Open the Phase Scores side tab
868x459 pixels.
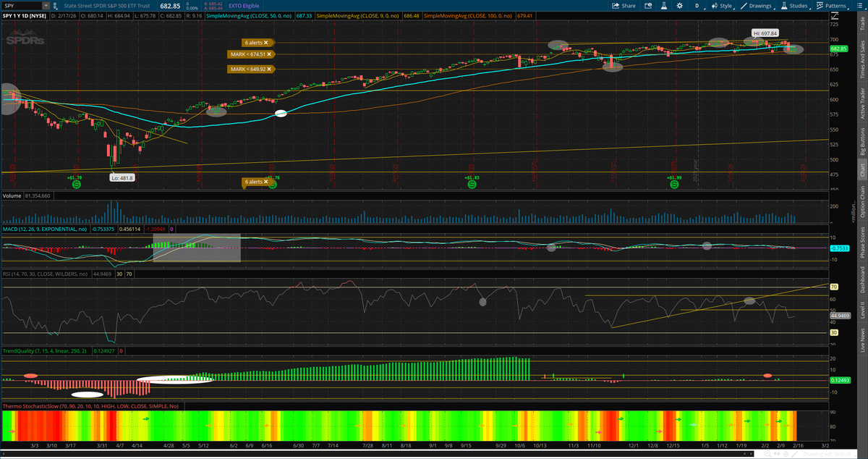click(861, 243)
